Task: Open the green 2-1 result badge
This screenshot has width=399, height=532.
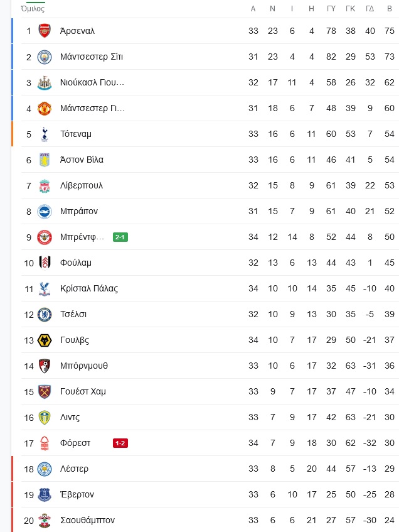Action: click(x=120, y=237)
